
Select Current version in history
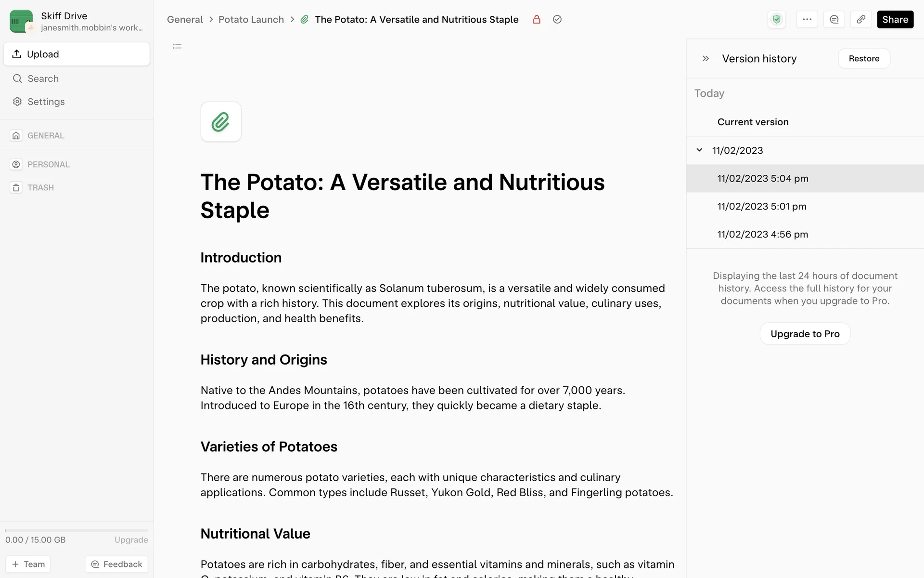[x=753, y=122]
